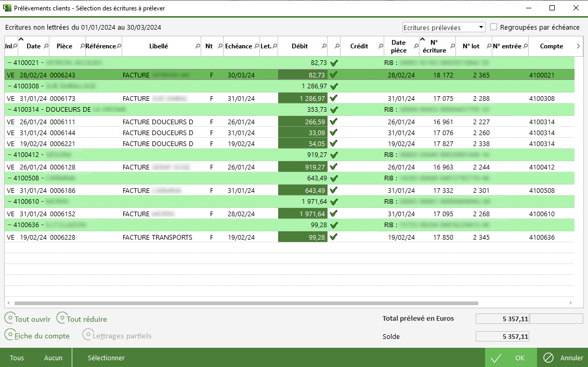The height and width of the screenshot is (367, 588).
Task: Click Tout ouvrir expand-all icon
Action: pyautogui.click(x=10, y=318)
